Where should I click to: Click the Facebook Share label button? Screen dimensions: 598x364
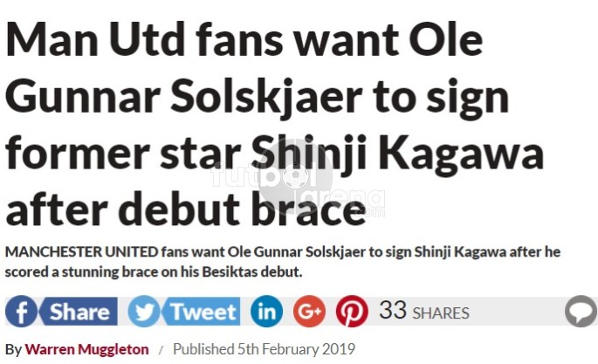[79, 312]
